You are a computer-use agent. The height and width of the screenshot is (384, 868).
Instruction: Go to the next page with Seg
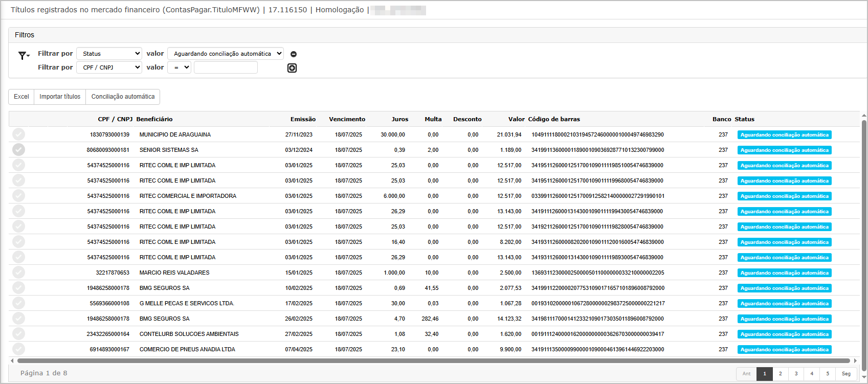coord(846,374)
